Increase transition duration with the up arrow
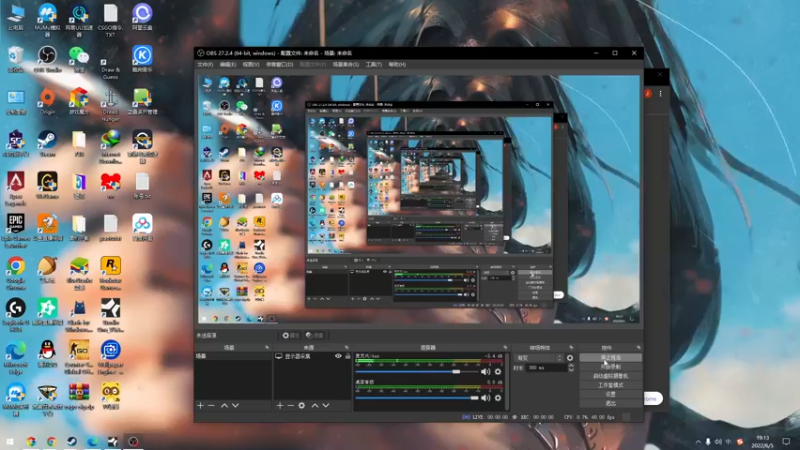800x450 pixels. (x=571, y=365)
